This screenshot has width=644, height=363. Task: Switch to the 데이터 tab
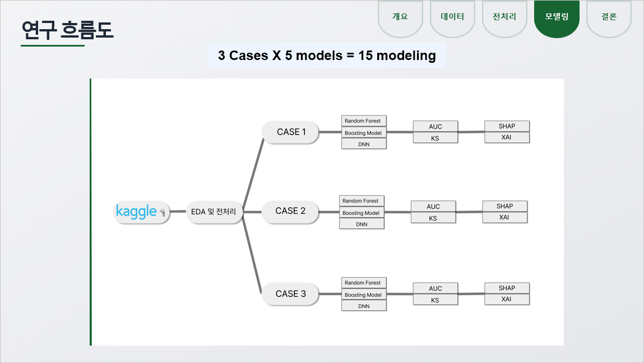coord(452,17)
